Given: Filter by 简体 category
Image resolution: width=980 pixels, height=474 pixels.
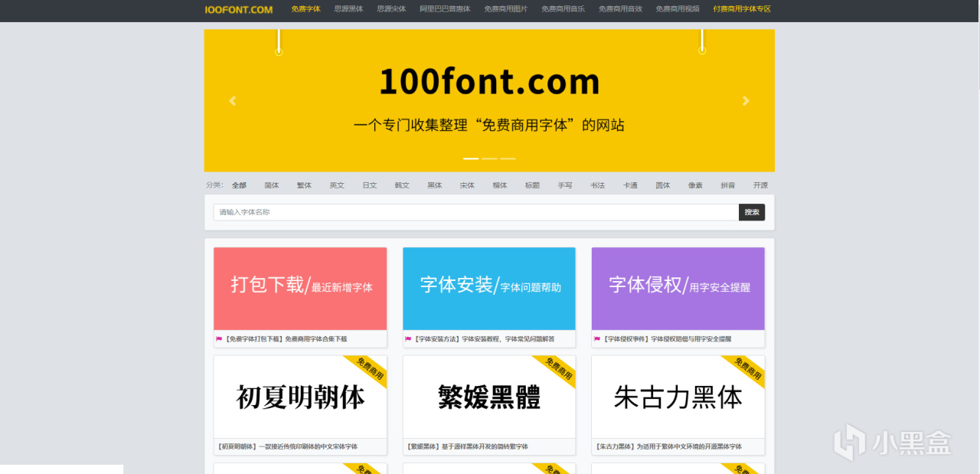Looking at the screenshot, I should click(272, 185).
